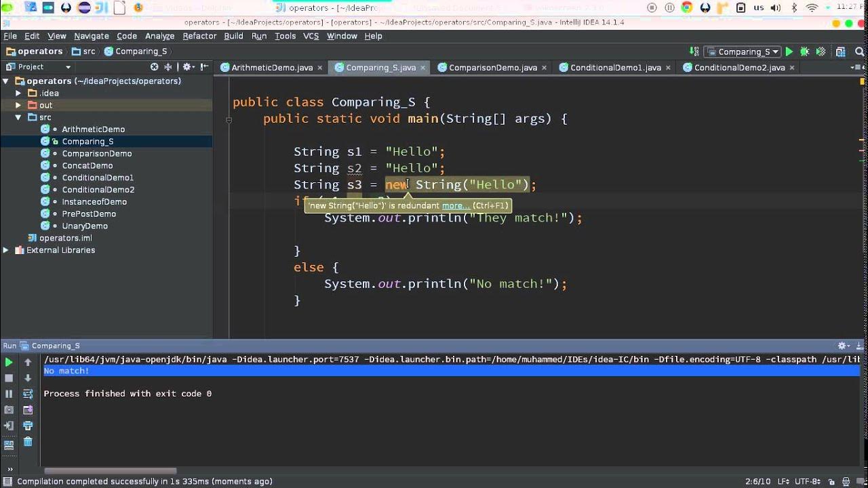Collapse the src folder
This screenshot has width=868, height=488.
pyautogui.click(x=18, y=117)
